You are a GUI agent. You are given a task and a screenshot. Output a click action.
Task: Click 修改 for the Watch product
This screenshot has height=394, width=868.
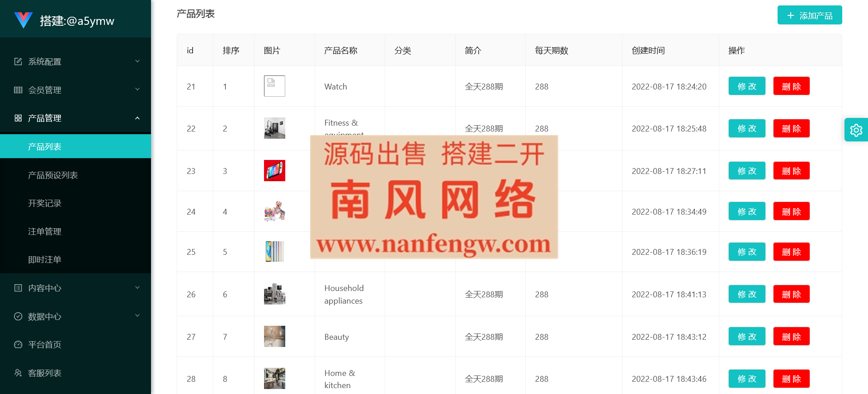point(747,86)
